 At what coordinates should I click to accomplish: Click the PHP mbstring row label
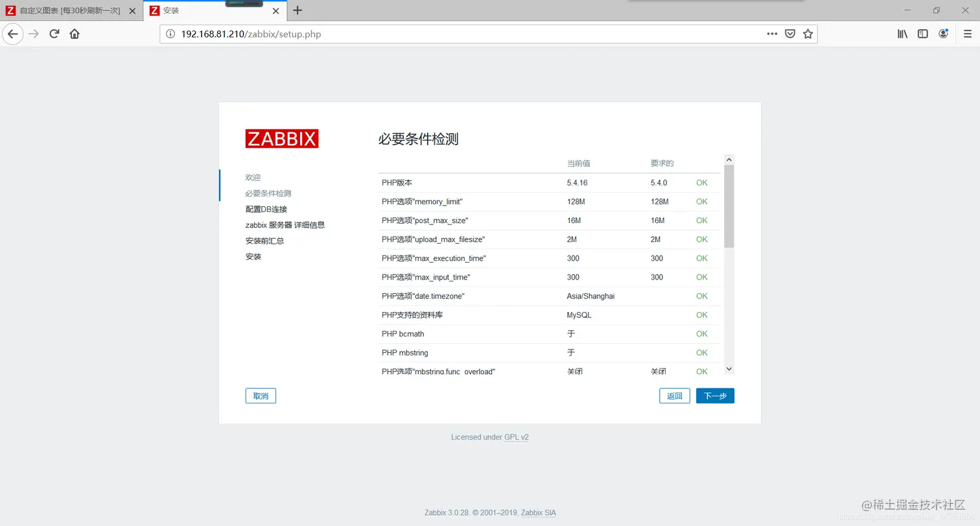405,352
